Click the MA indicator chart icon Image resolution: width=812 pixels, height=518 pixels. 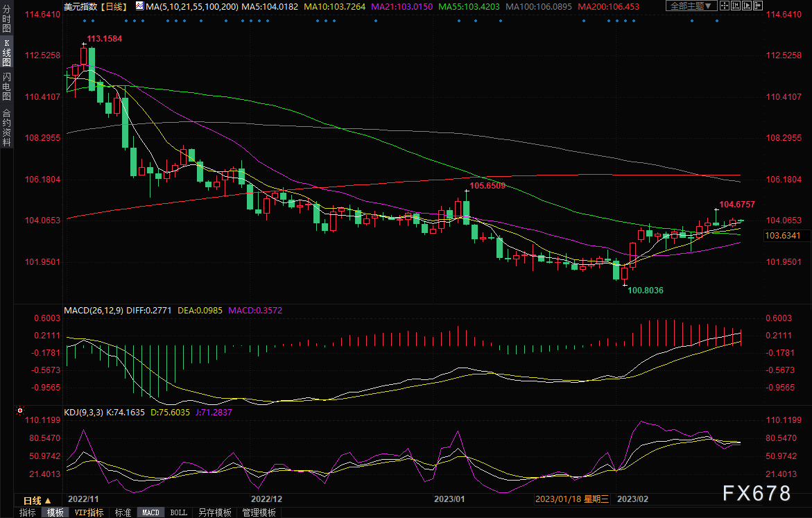point(140,6)
